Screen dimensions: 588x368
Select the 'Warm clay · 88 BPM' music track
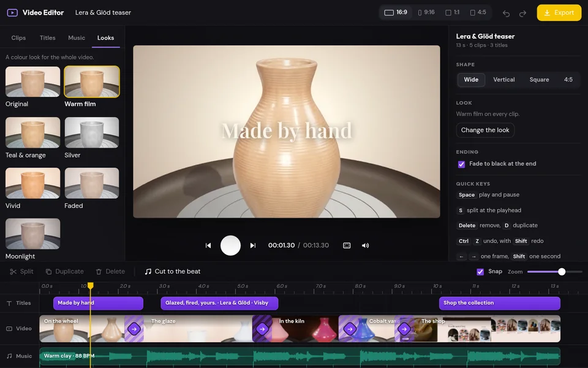coord(300,356)
